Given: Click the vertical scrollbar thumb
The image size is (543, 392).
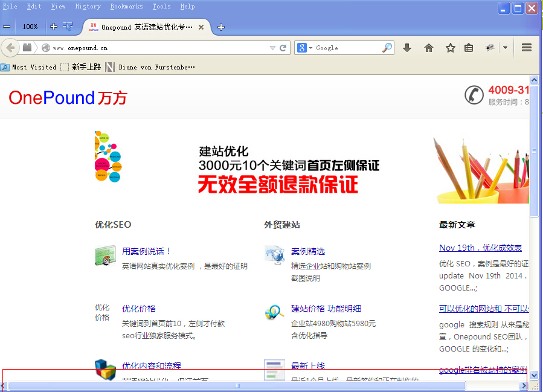Looking at the screenshot, I should (x=534, y=150).
